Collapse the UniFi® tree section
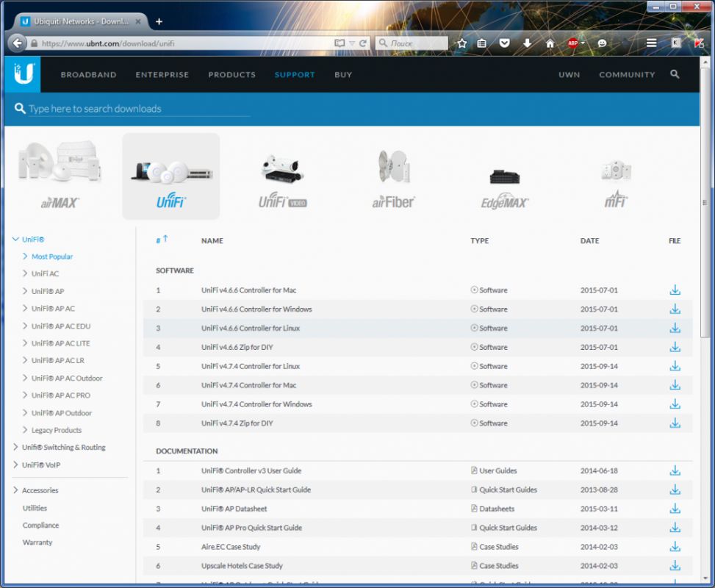The image size is (715, 588). (15, 239)
